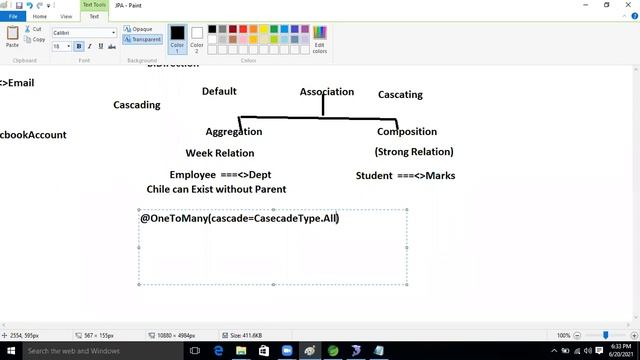
Task: Click the Help question mark icon
Action: 635,16
